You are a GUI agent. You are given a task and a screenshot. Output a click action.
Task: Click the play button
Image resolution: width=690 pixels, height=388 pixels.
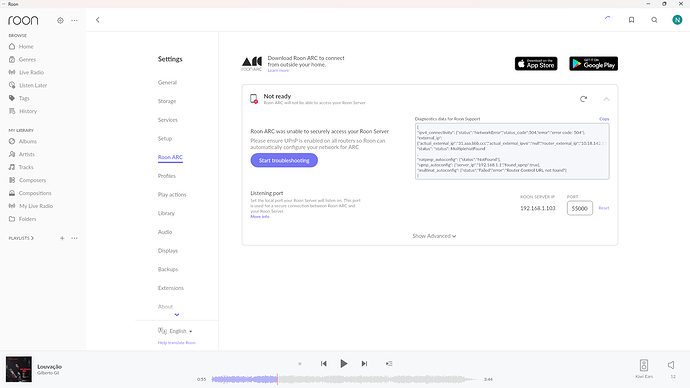point(344,363)
